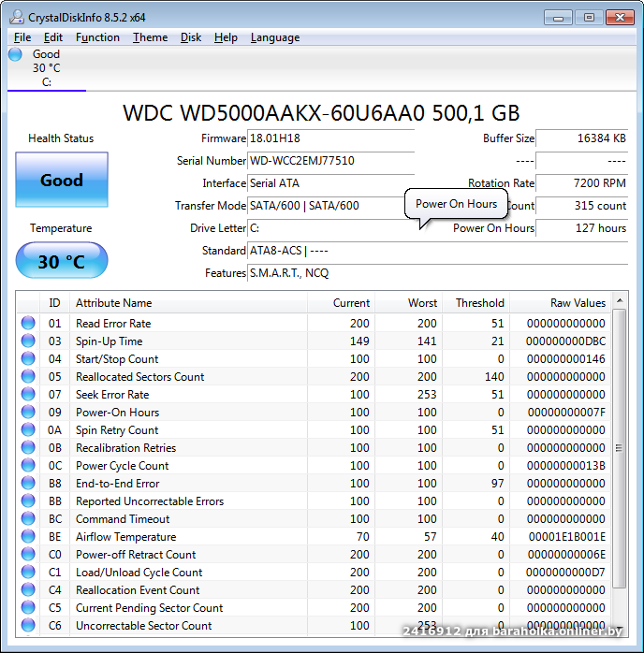Click status orb for Reported Uncorrectable Errors

28,501
